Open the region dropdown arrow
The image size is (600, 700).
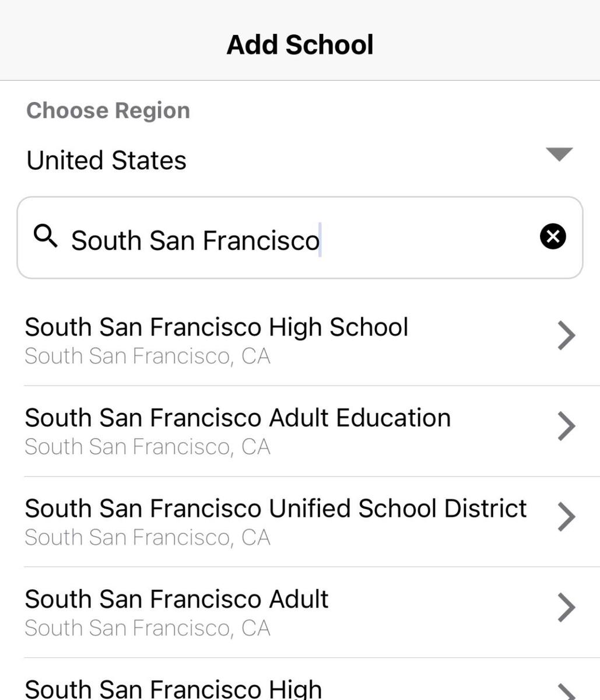559,155
